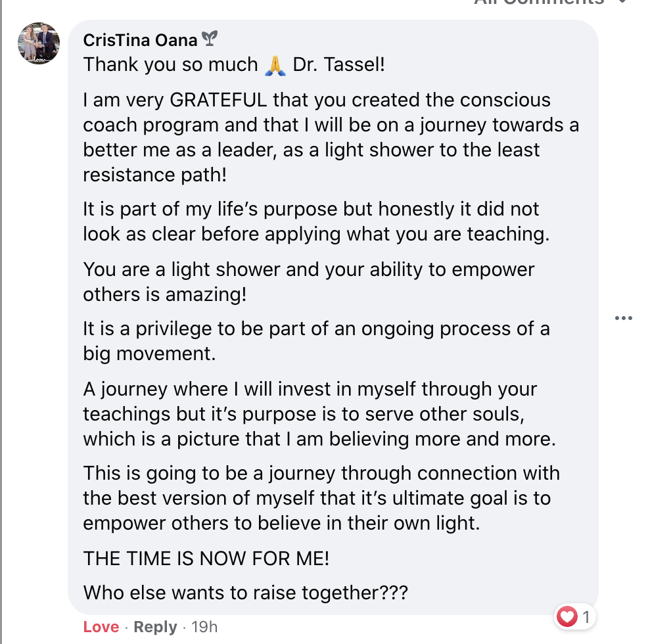The height and width of the screenshot is (644, 648).
Task: Open the 19h timestamp link
Action: [204, 627]
